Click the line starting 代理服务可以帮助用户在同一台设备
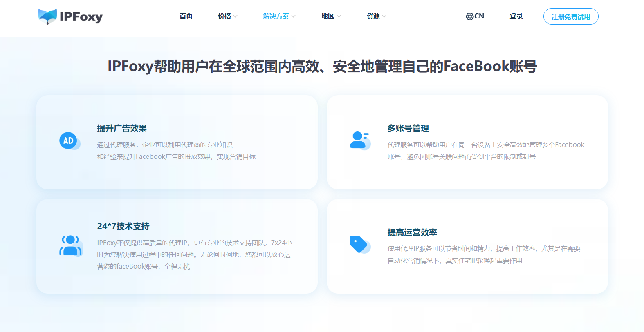This screenshot has width=644, height=332. click(486, 145)
